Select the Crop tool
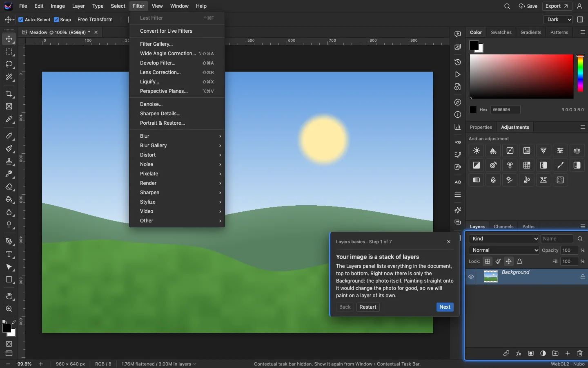This screenshot has height=368, width=588. 9,94
